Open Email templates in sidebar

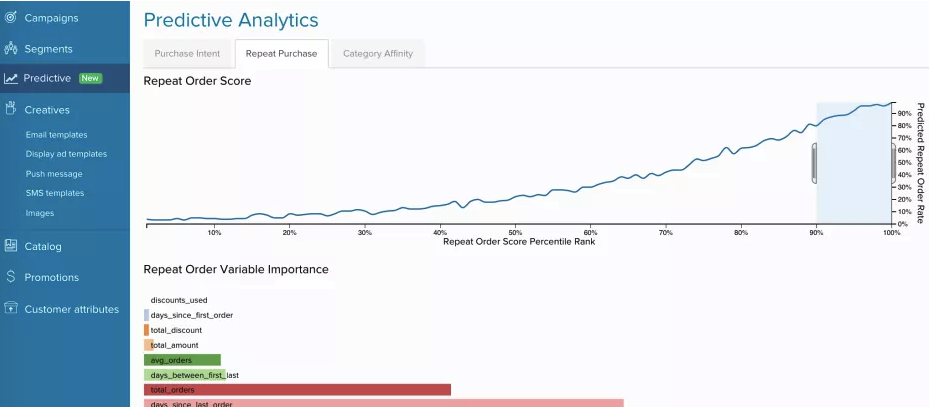56,134
